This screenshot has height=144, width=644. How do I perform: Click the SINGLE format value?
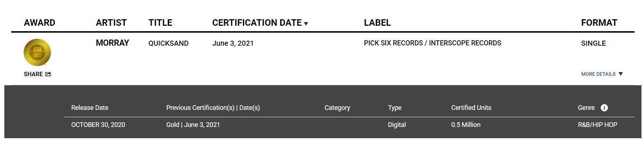point(593,44)
